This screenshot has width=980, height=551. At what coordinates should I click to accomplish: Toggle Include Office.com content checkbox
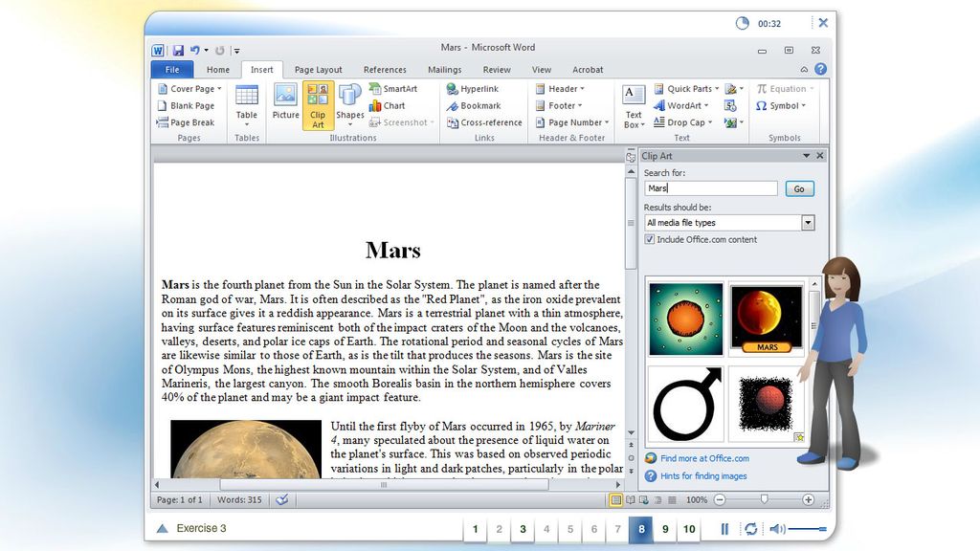[x=650, y=239]
